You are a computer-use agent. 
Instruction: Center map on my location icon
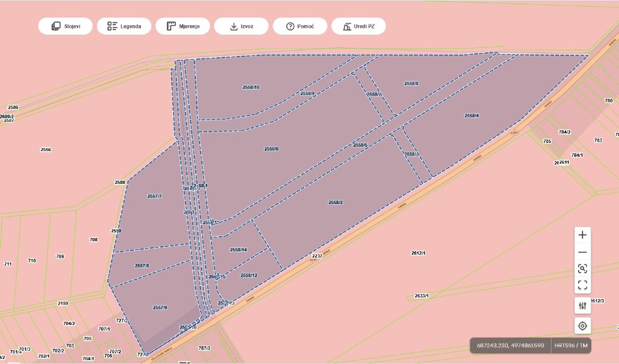pyautogui.click(x=582, y=326)
